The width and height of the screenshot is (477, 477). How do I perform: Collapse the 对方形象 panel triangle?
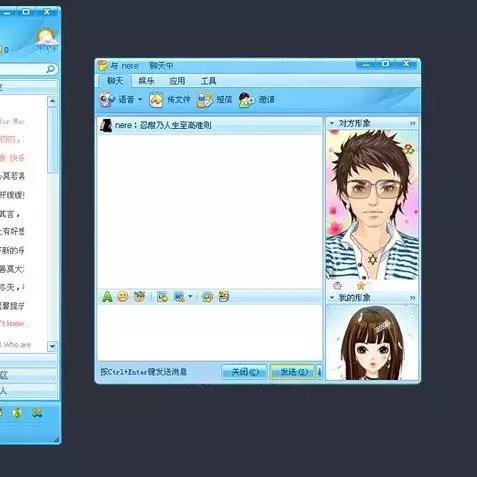pos(332,123)
